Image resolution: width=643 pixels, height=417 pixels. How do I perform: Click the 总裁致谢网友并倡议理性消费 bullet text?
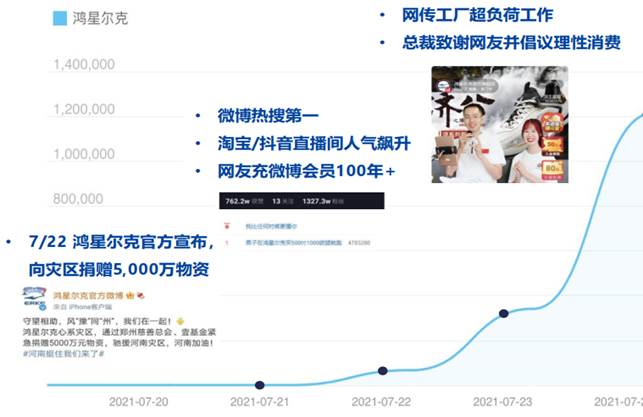[x=511, y=43]
